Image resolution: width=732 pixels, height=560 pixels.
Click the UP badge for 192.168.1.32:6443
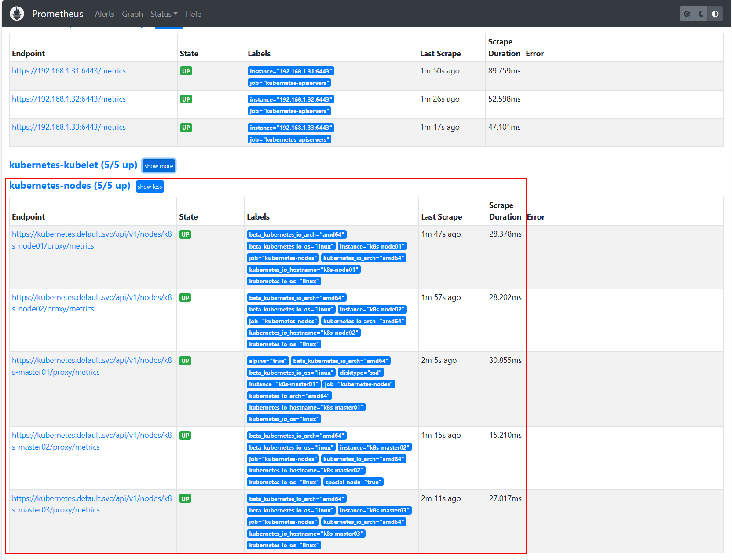[x=186, y=99]
